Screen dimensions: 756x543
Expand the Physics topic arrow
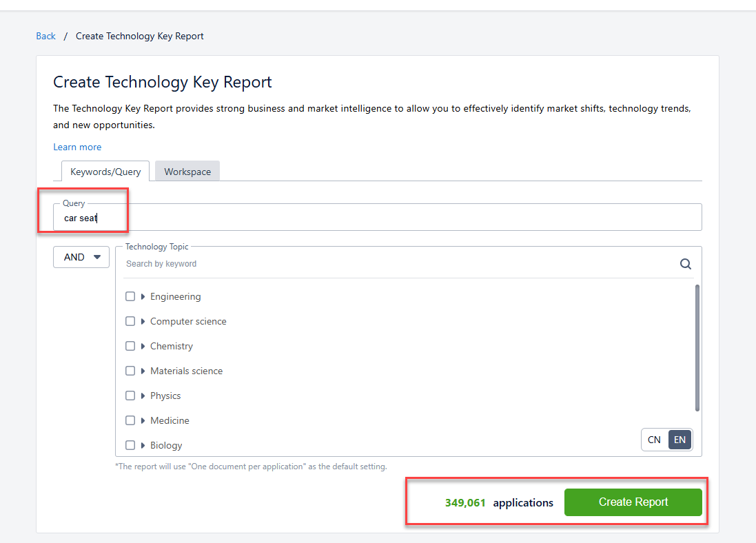tap(143, 396)
